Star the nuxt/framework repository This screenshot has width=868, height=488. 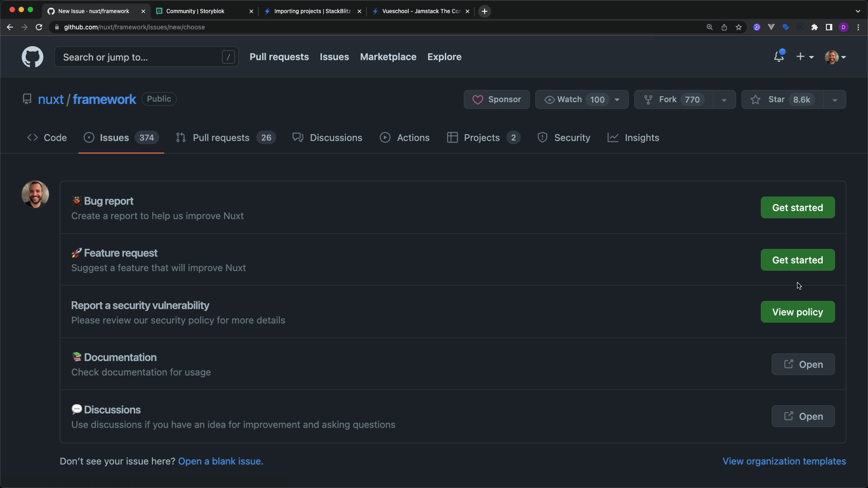783,99
